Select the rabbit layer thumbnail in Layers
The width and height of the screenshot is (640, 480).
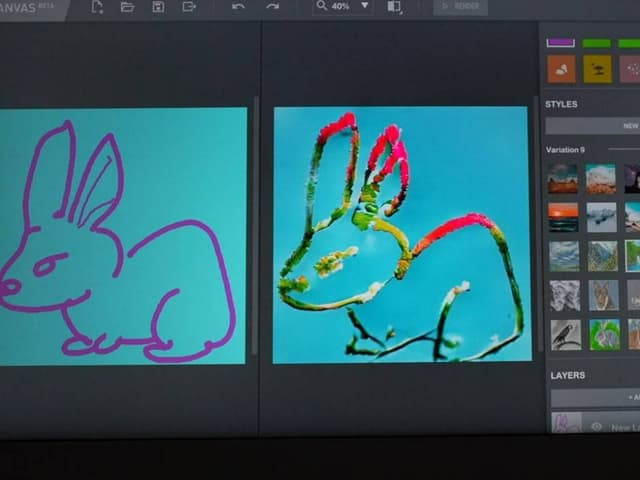click(565, 424)
